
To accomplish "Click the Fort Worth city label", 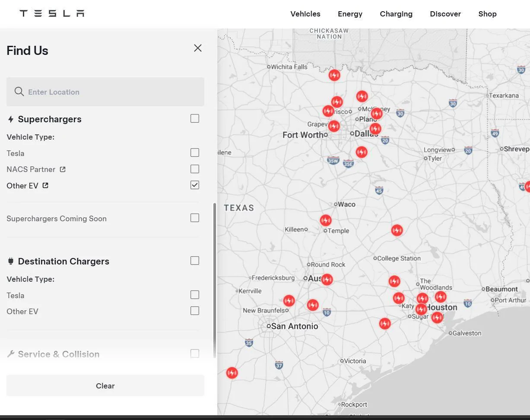I will pyautogui.click(x=303, y=135).
